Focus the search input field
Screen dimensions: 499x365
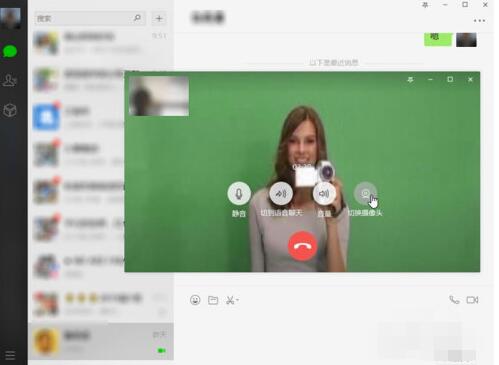pyautogui.click(x=90, y=19)
